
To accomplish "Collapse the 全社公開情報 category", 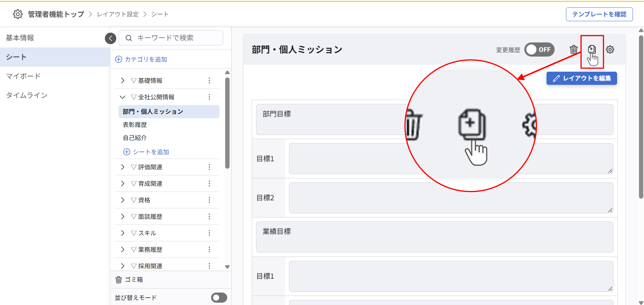I will pos(123,97).
